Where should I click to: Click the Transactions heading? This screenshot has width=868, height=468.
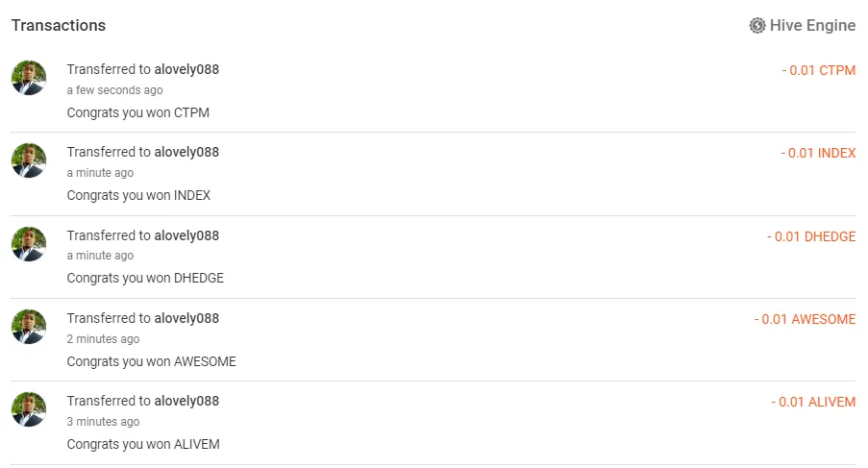59,26
